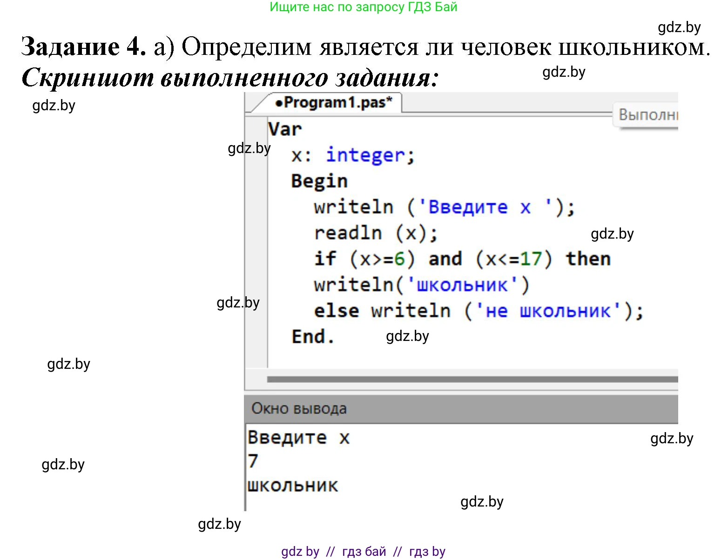
Task: Toggle highlight on the 'then' keyword
Action: [x=589, y=259]
